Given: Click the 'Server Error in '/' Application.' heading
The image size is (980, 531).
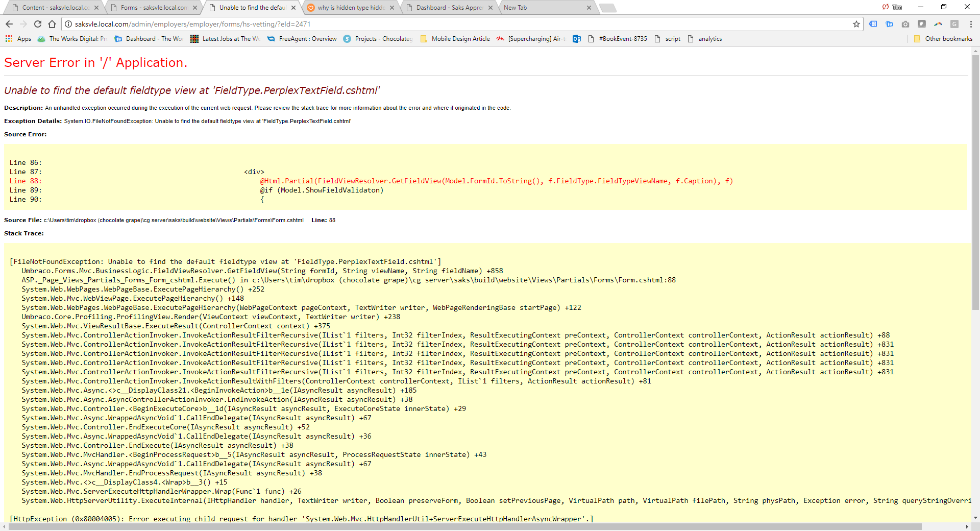Looking at the screenshot, I should click(x=96, y=63).
